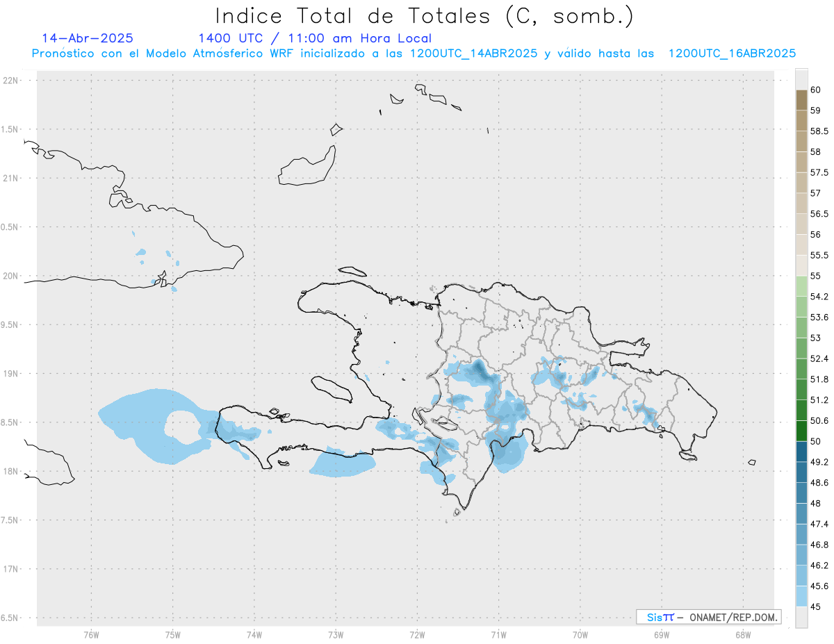Screen dimensions: 834x644
Task: Click the colorbar label "46.8"
Action: tap(819, 545)
